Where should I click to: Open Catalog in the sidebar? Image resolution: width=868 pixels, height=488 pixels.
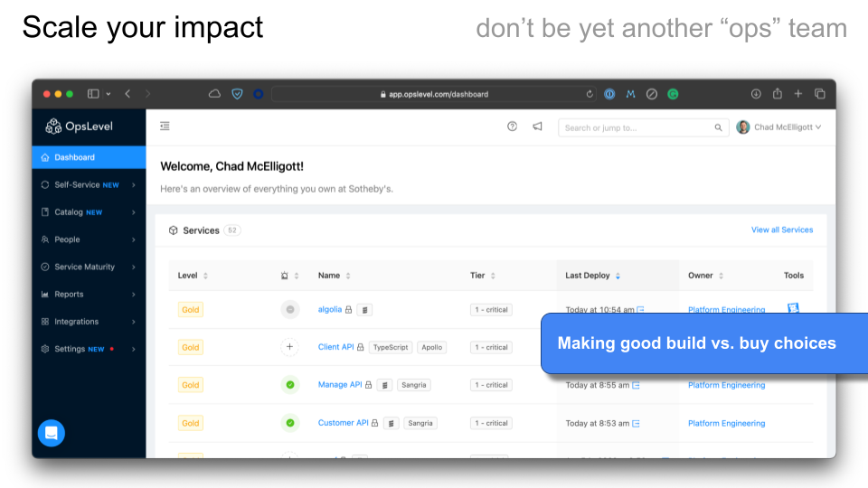tap(89, 211)
